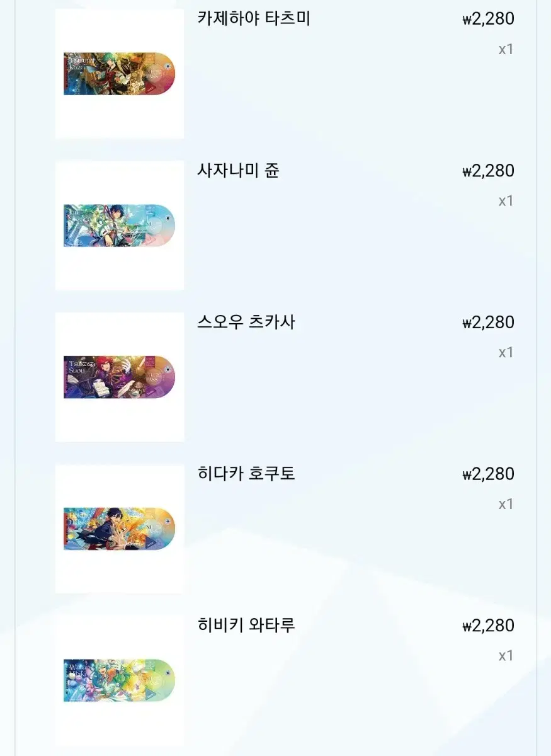Click the ₩2,280 price of 카제하야 타츠미
Image resolution: width=551 pixels, height=756 pixels.
point(488,19)
